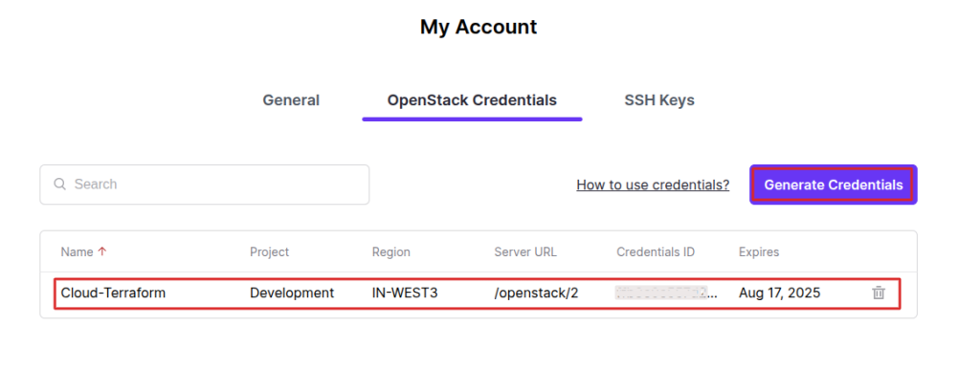Delete the Cloud-Terraform credentials via trash icon
Viewport: 980px width, 392px height.
879,293
